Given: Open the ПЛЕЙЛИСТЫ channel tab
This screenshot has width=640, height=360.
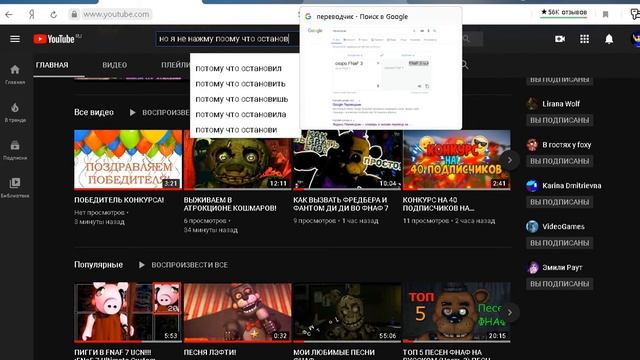Looking at the screenshot, I should click(176, 65).
